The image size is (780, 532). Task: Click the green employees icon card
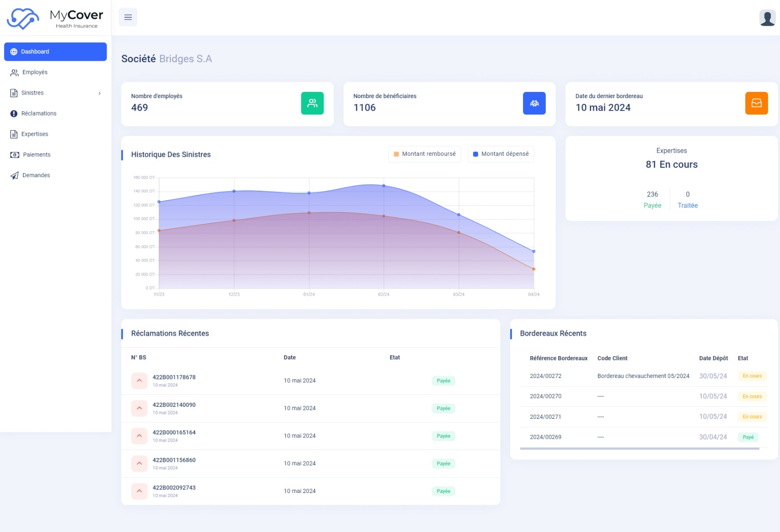click(x=312, y=103)
